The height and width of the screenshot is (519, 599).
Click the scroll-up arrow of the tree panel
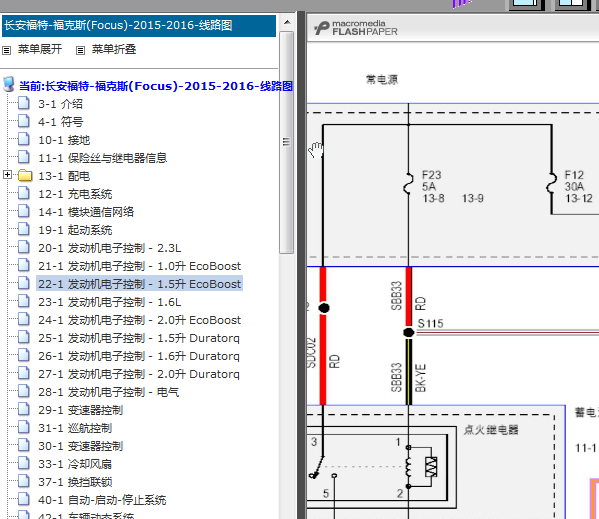(287, 22)
